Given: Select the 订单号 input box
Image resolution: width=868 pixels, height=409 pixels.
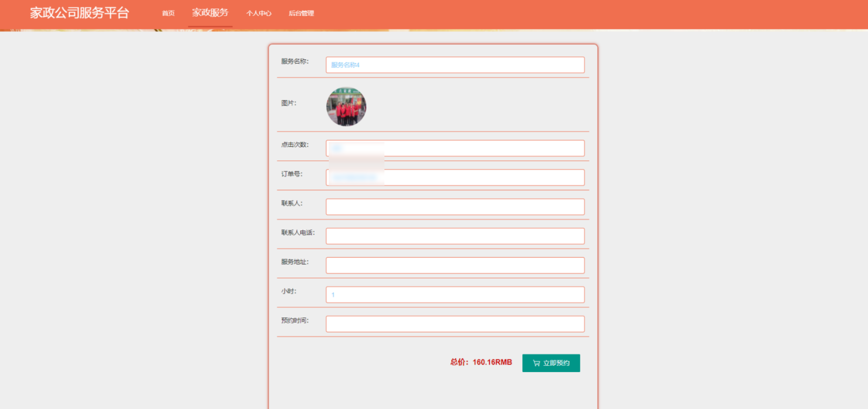Looking at the screenshot, I should pyautogui.click(x=455, y=178).
